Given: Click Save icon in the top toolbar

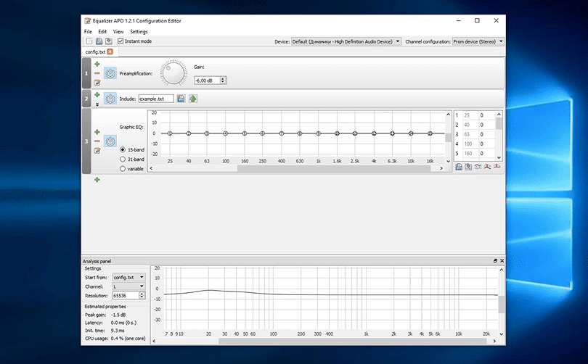Looking at the screenshot, I should coord(99,41).
